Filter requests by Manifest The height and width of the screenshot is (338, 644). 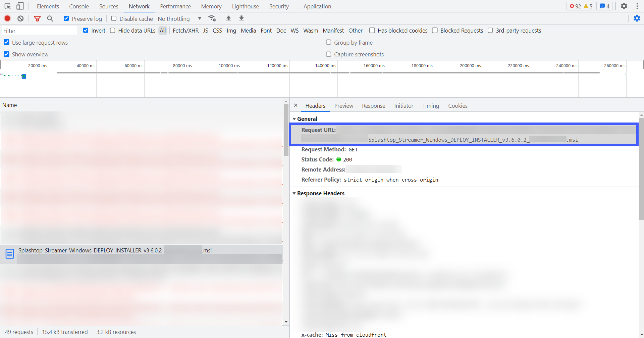(x=333, y=30)
